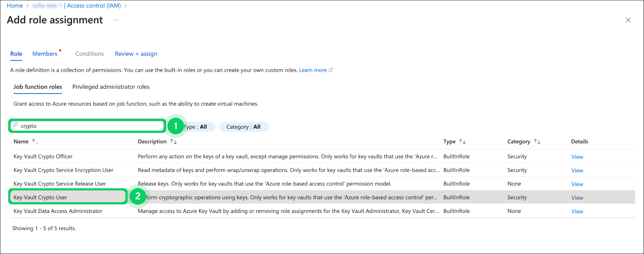View details for Key Vault Crypto Officer
The image size is (644, 254).
(x=577, y=157)
